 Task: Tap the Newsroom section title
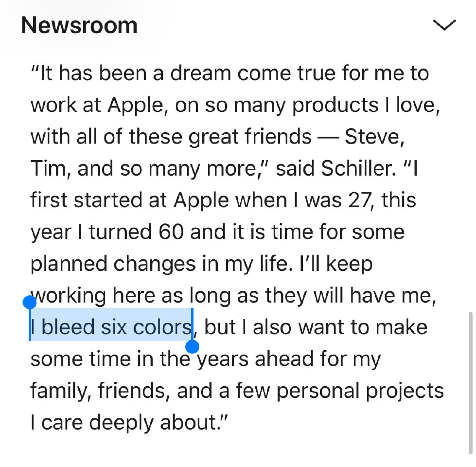click(x=79, y=25)
